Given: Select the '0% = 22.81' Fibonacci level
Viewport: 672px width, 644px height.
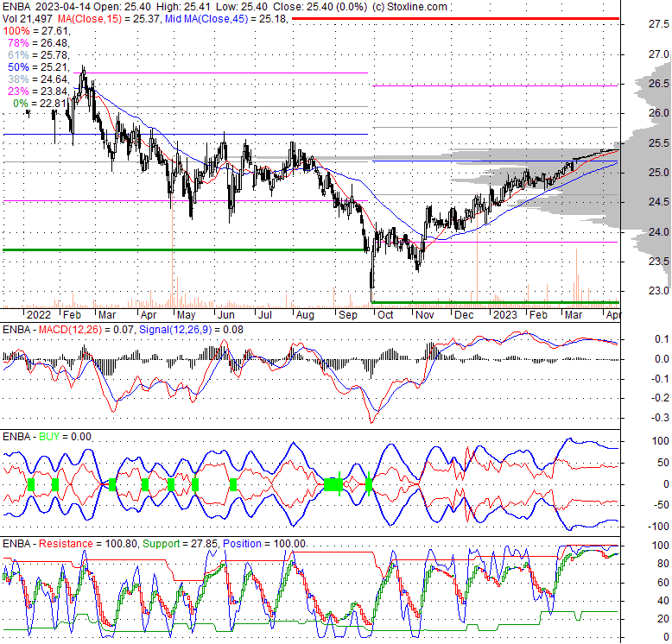Looking at the screenshot, I should pyautogui.click(x=41, y=104).
